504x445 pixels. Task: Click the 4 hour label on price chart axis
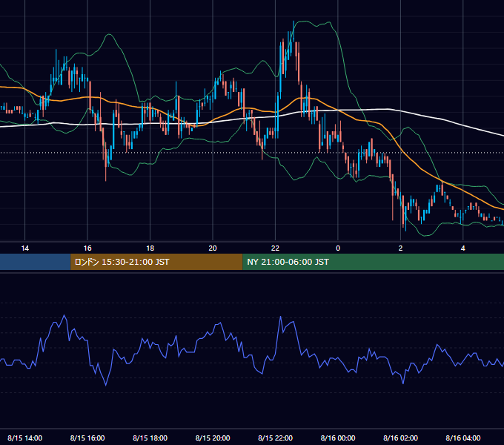pos(462,248)
